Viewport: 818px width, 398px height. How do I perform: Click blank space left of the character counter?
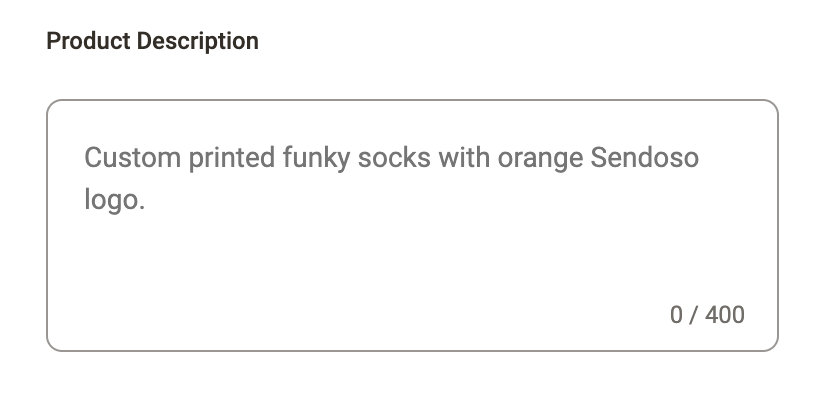coord(470,315)
